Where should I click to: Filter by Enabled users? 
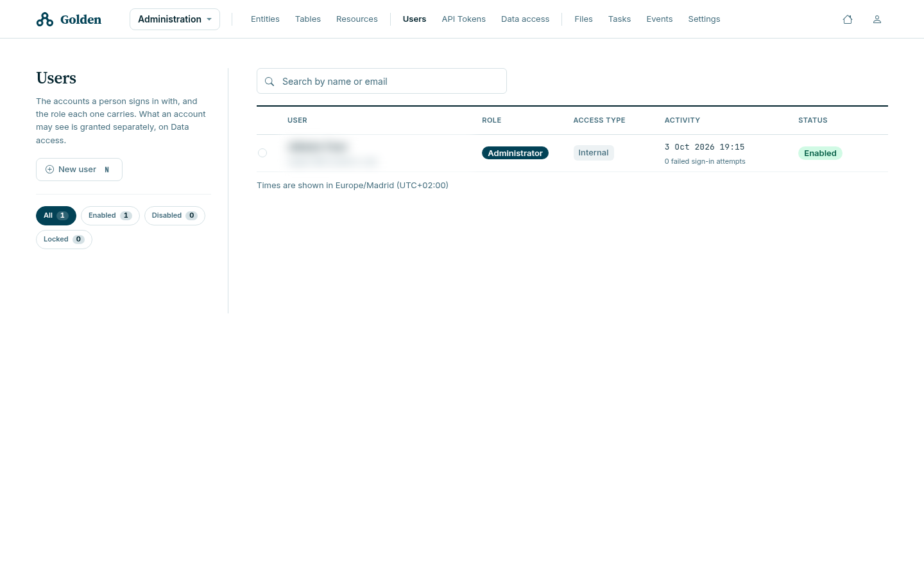[110, 216]
